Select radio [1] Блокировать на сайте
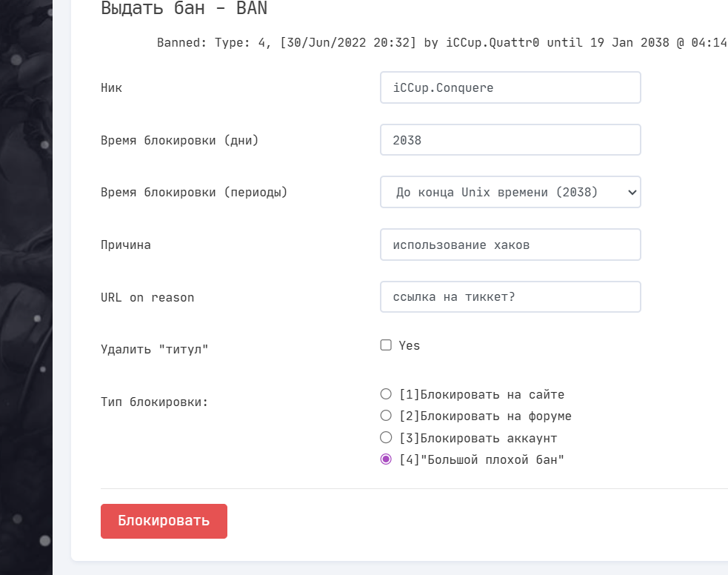The image size is (728, 575). (386, 394)
